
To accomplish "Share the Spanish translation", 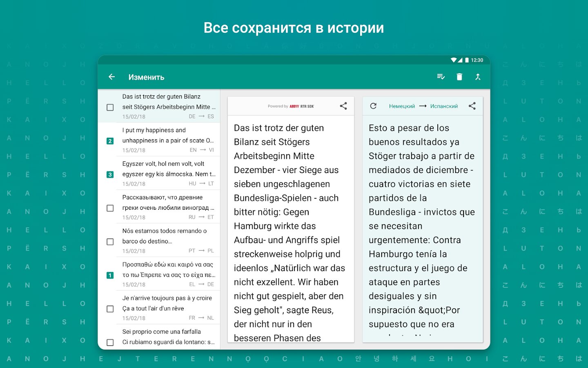I will 472,106.
